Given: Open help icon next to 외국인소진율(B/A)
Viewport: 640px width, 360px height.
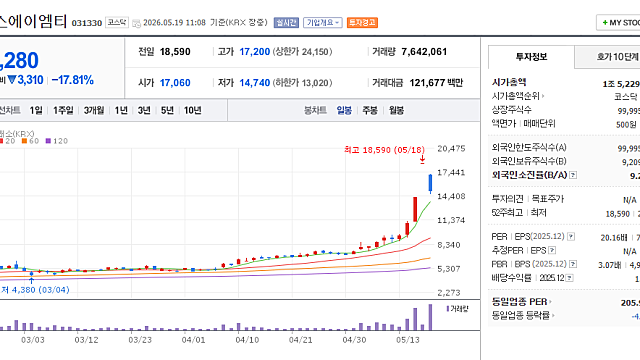Looking at the screenshot, I should tap(573, 175).
